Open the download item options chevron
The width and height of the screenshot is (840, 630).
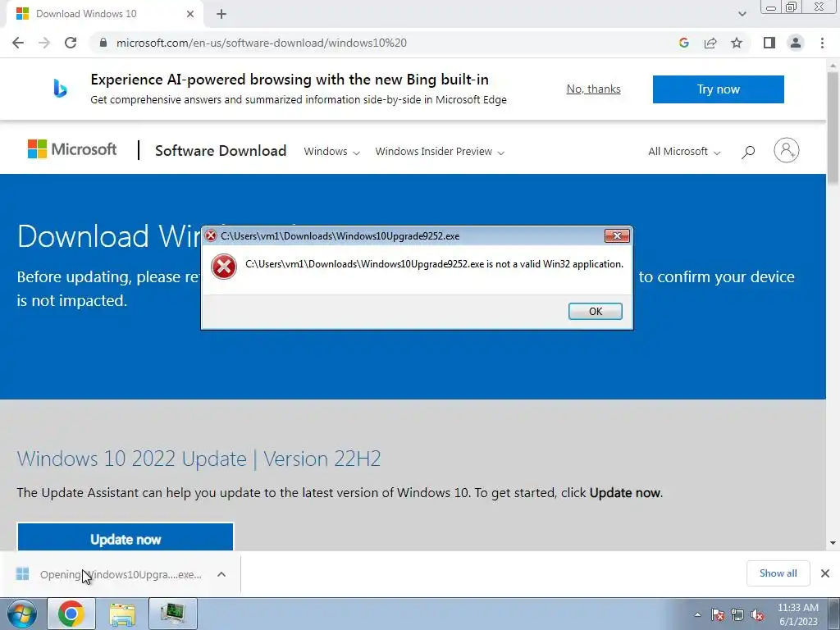221,574
